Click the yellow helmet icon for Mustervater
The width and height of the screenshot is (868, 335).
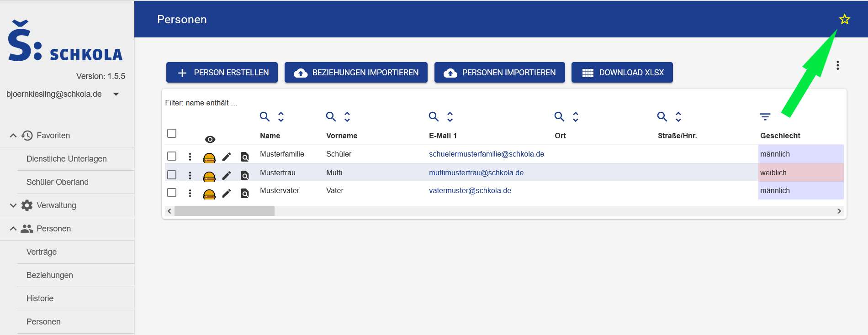(x=209, y=194)
